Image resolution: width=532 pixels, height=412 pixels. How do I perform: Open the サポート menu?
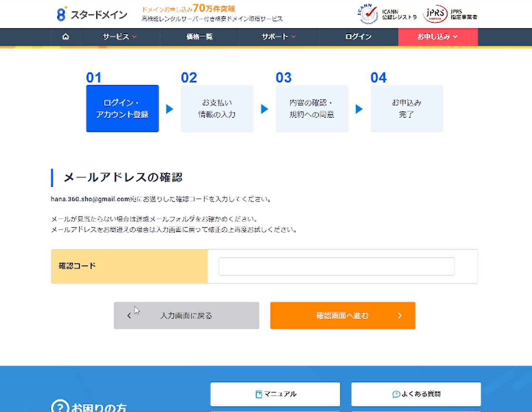(x=279, y=37)
